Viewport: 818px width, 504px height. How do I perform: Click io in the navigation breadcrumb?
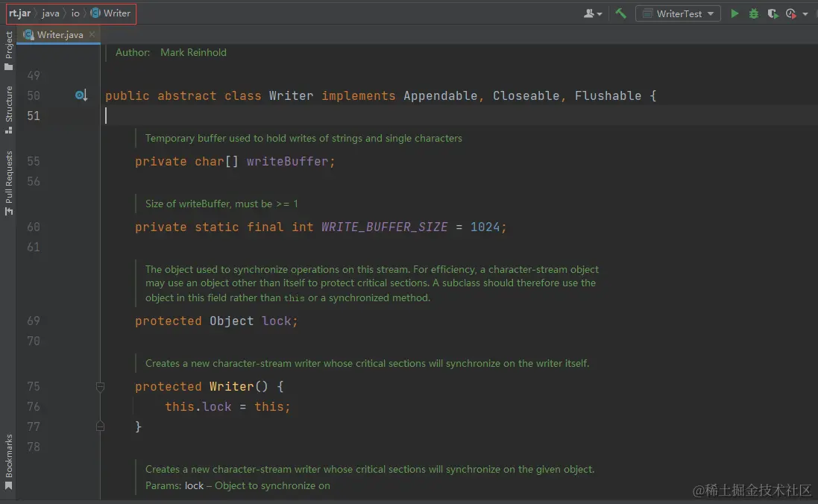click(75, 13)
